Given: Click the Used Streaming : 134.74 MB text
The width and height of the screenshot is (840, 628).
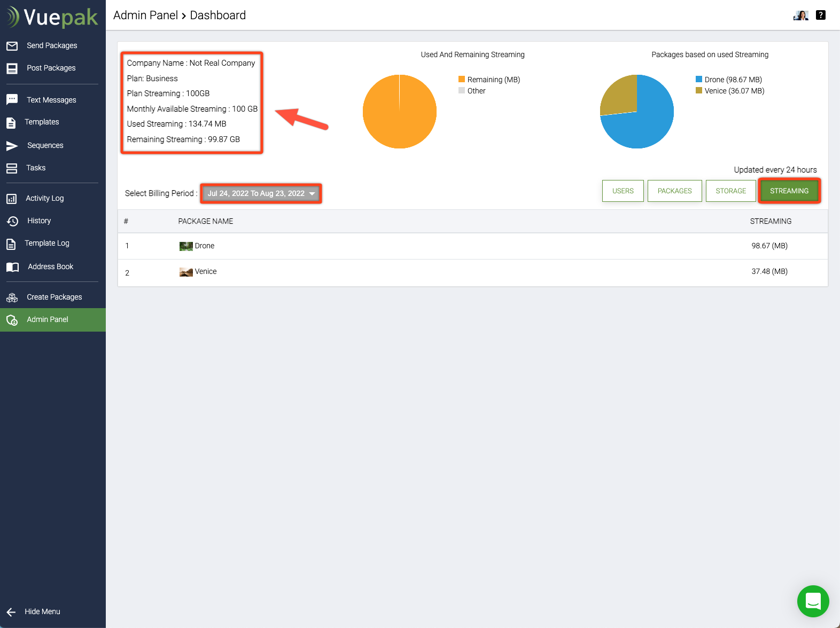Looking at the screenshot, I should pos(177,124).
